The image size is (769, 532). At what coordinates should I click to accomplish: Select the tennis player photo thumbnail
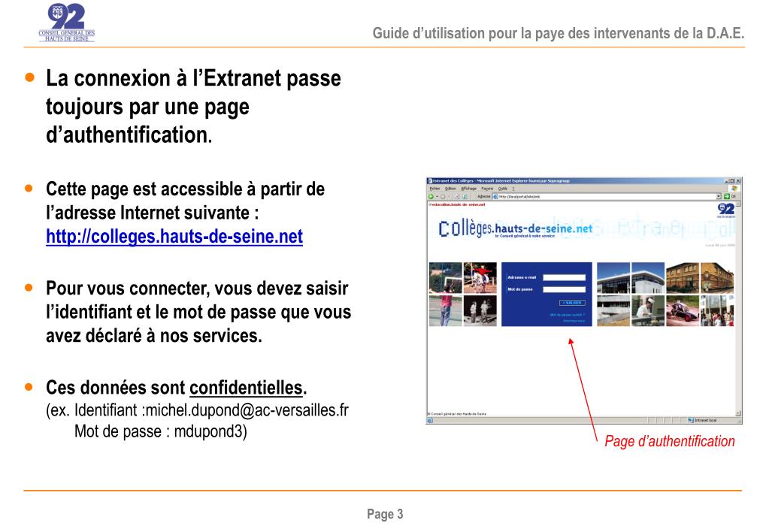point(445,277)
